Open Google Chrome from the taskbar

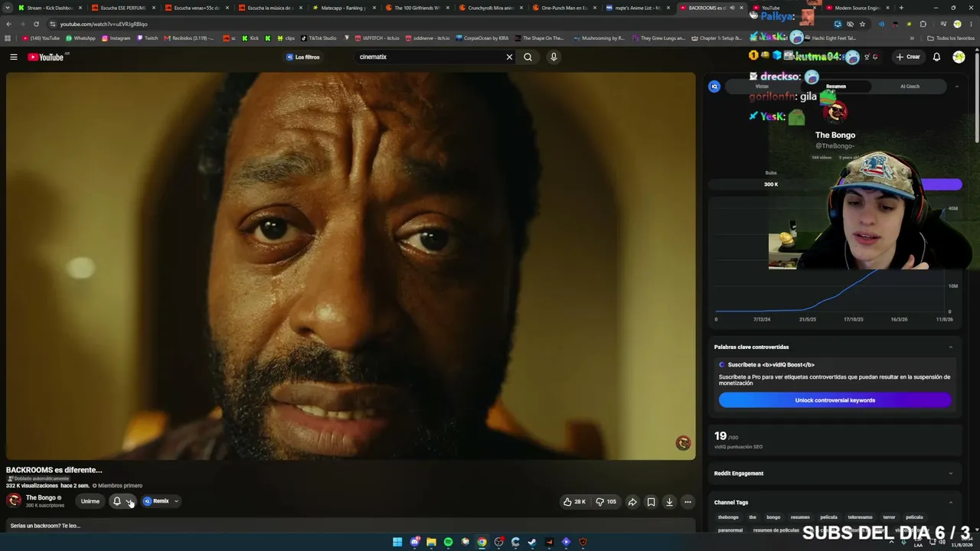click(482, 542)
